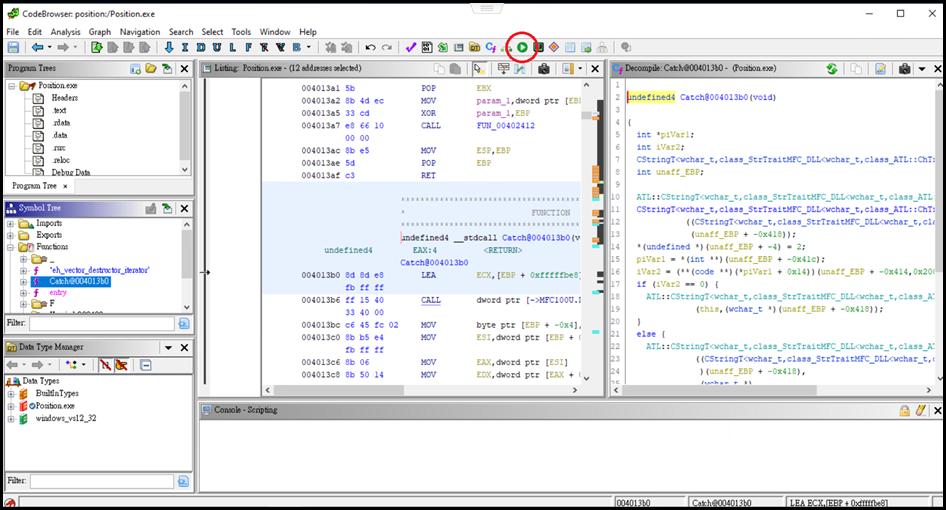Click the 'F' next function navigation icon

click(x=248, y=47)
